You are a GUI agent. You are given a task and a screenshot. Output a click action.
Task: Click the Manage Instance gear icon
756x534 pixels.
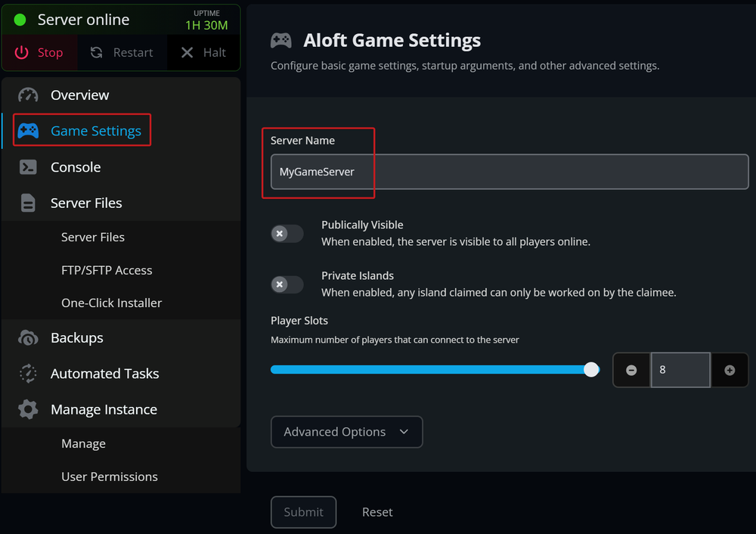tap(27, 409)
